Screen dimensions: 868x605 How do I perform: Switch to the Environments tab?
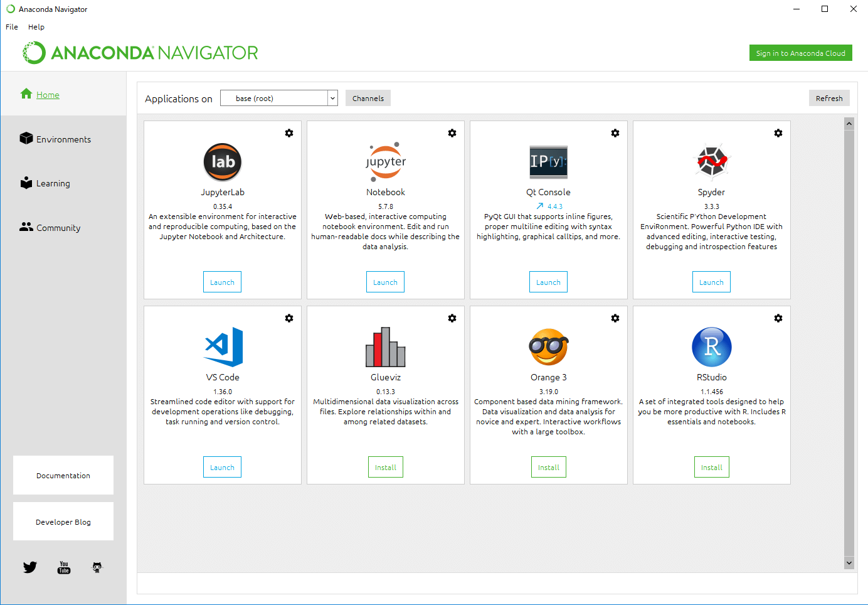(x=63, y=139)
